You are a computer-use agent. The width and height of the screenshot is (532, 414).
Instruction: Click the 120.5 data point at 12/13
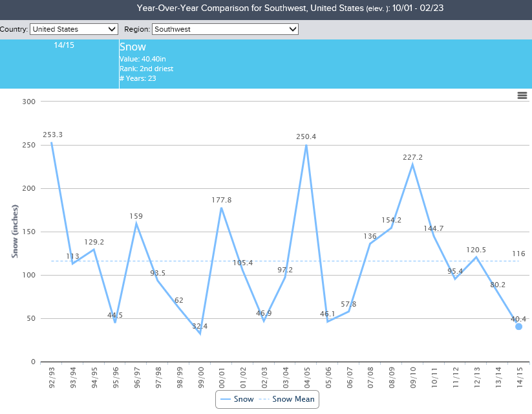point(476,257)
